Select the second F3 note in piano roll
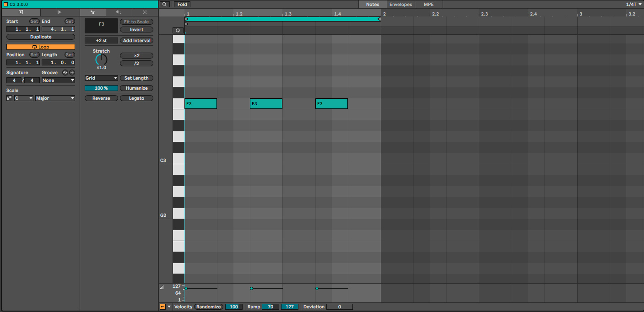 coord(266,104)
